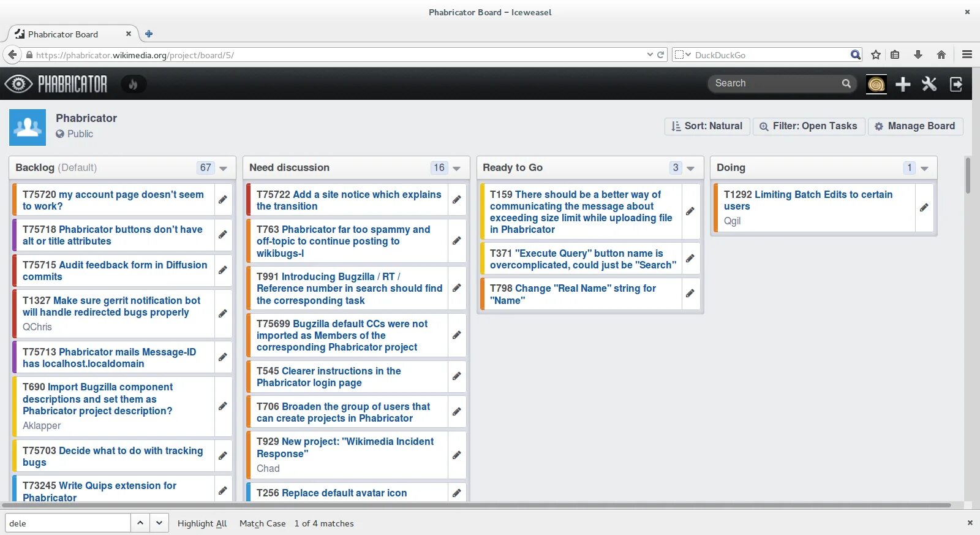Open a new browser tab
This screenshot has height=535, width=980.
[x=149, y=34]
